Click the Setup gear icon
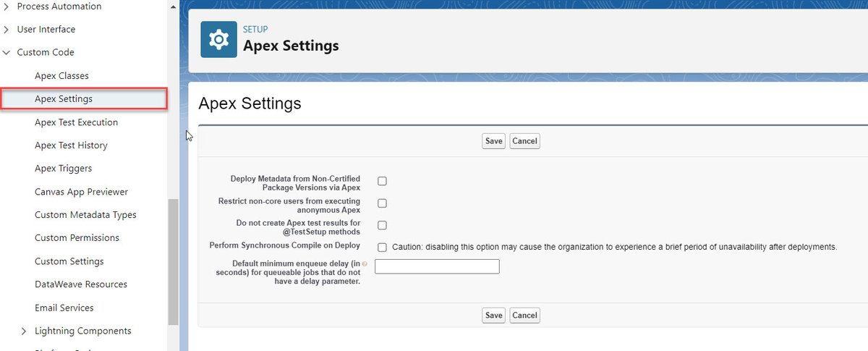Viewport: 868px width, 351px height. pos(218,40)
